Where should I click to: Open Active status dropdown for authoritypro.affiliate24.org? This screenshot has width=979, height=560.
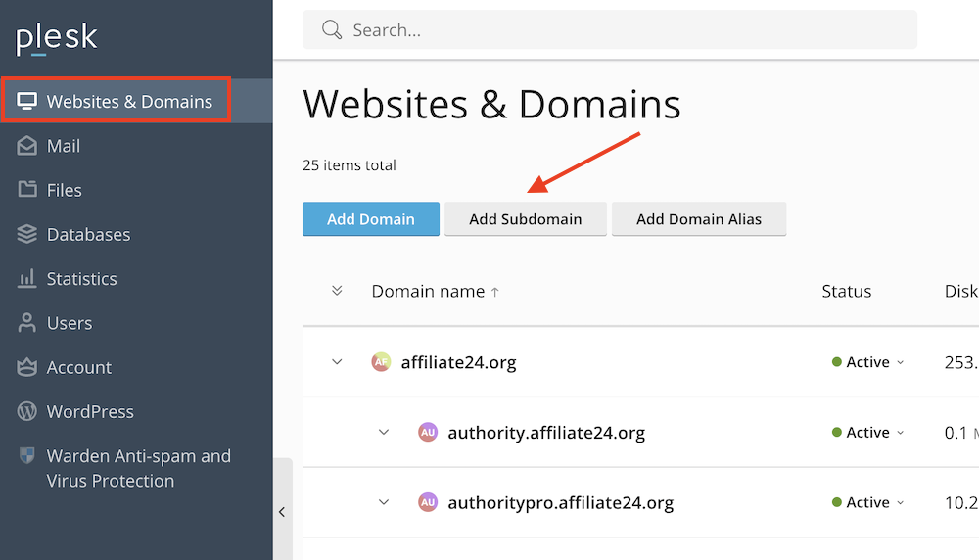(x=867, y=502)
